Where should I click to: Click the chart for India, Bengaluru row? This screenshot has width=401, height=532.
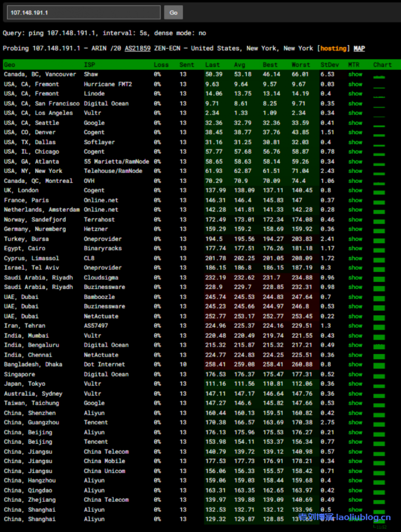pos(379,345)
